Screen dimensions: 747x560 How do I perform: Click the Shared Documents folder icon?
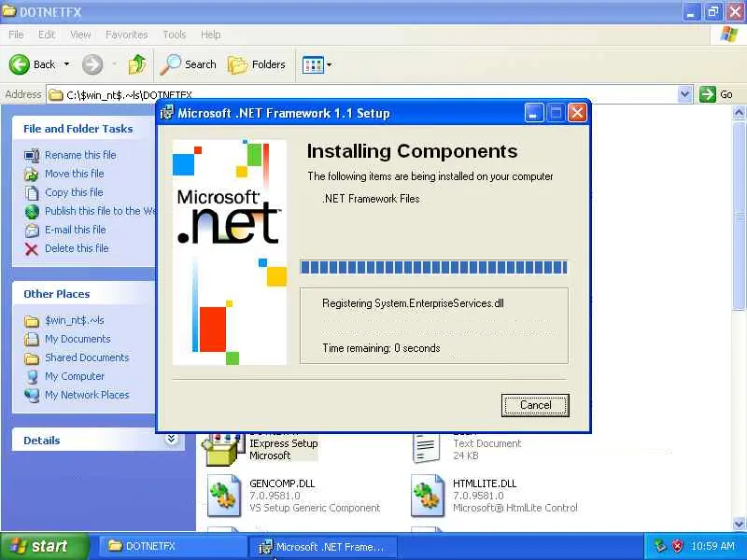(32, 358)
